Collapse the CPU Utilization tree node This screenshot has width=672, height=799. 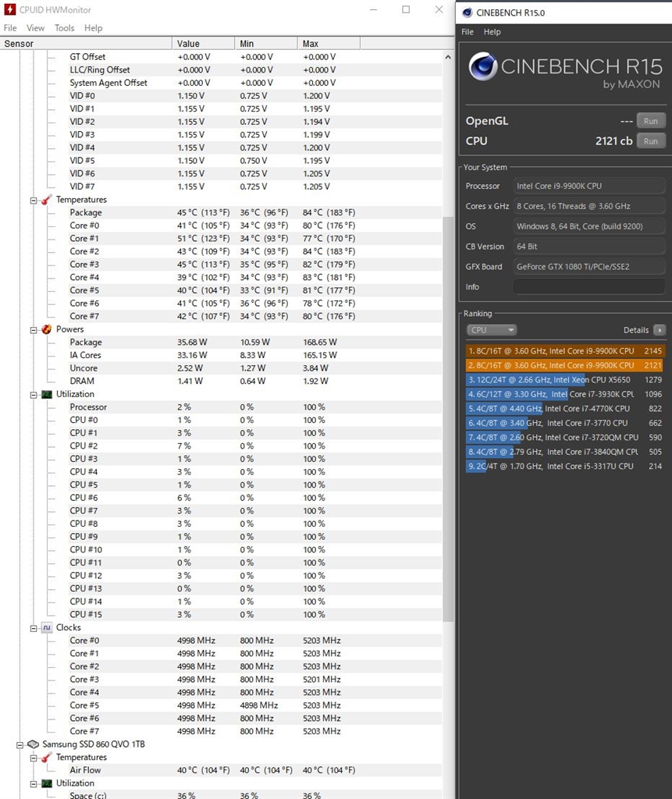34,395
